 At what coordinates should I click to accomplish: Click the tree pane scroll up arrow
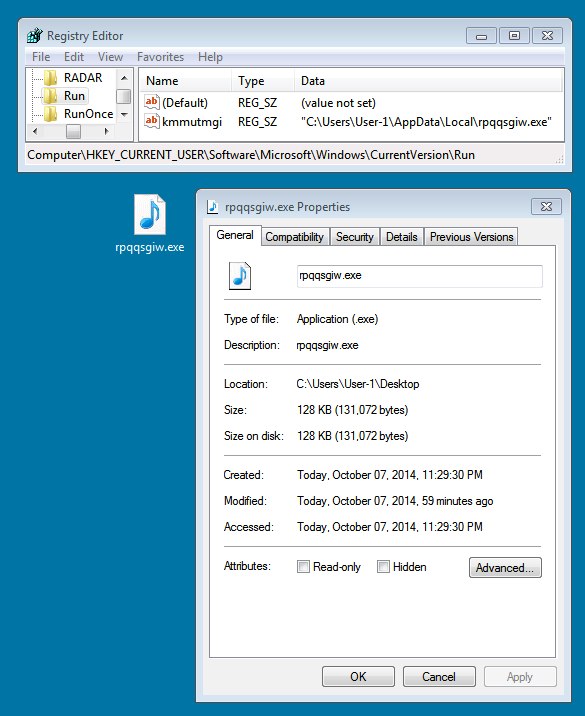tap(124, 78)
